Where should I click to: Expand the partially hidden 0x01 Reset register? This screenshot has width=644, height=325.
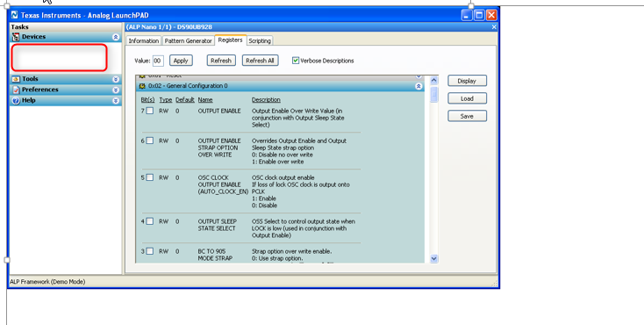tap(419, 76)
